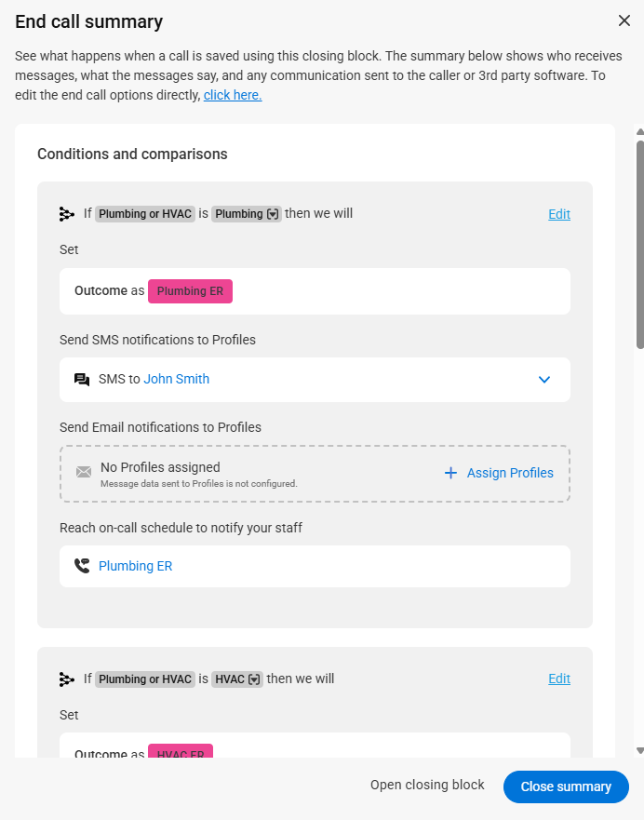Open the Plumbing value dropdown in condition
Screen dimensions: 644x820
[274, 214]
